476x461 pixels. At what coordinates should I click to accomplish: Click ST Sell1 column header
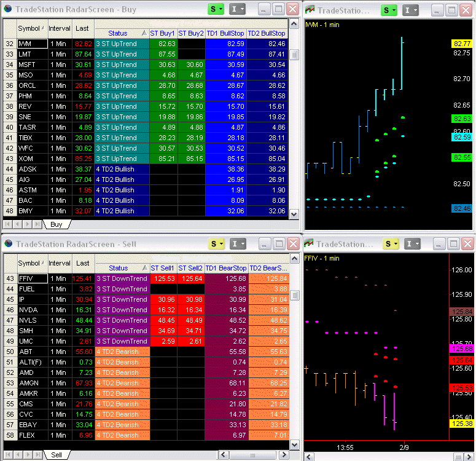(x=163, y=268)
